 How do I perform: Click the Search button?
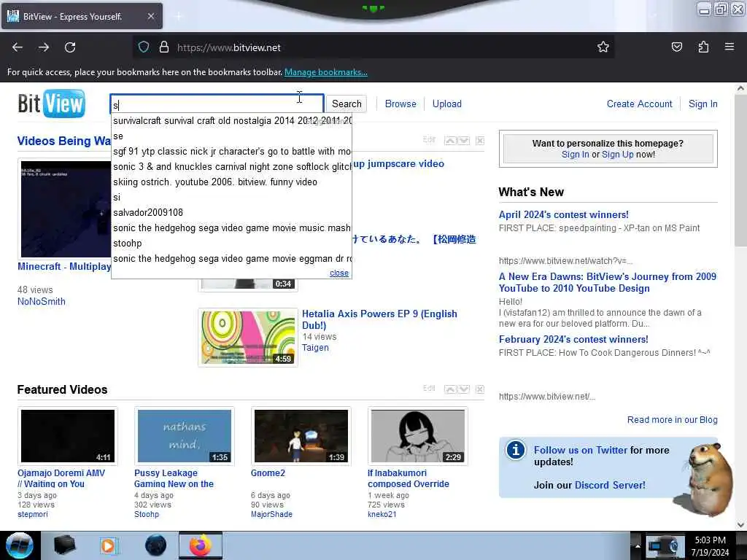click(347, 104)
